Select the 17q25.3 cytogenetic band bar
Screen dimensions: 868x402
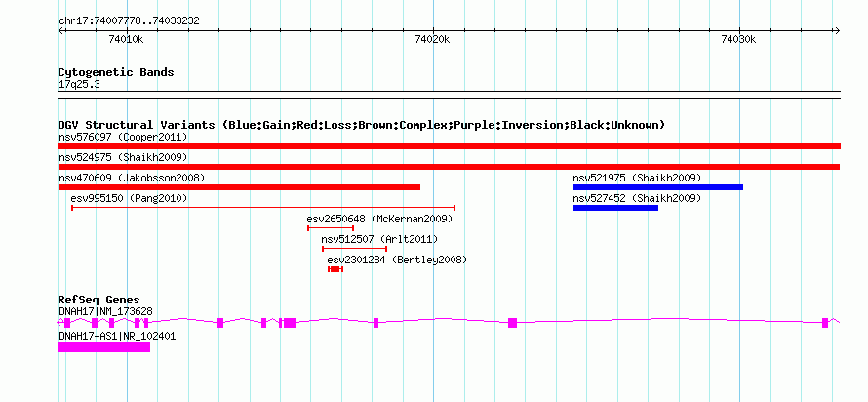coord(449,94)
